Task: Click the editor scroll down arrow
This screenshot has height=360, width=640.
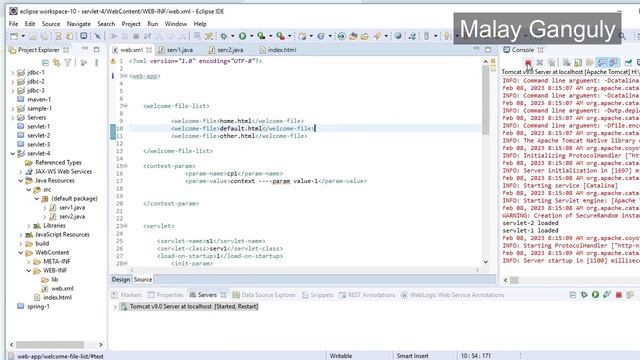Action: [485, 262]
